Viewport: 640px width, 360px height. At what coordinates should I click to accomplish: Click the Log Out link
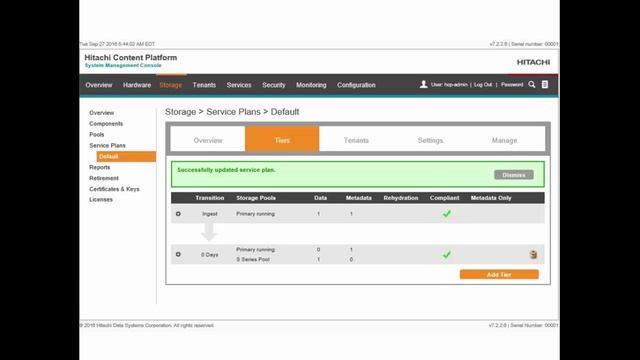point(483,84)
